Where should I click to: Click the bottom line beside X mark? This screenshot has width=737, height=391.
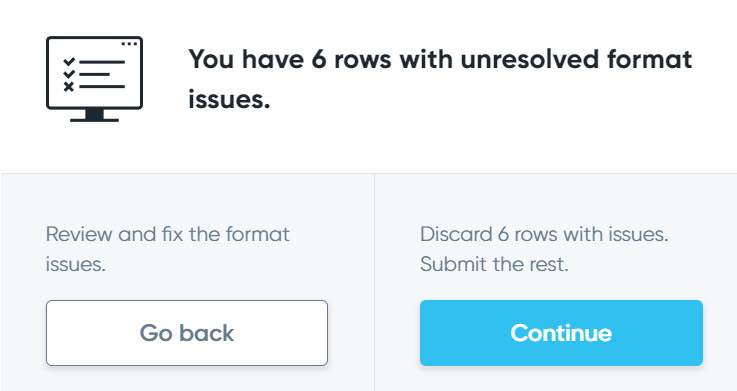[x=102, y=86]
